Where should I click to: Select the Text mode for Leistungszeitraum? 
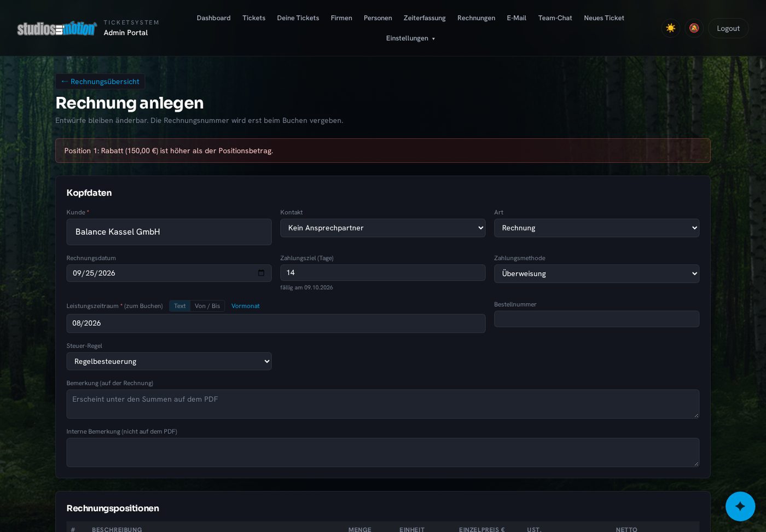[x=179, y=306]
